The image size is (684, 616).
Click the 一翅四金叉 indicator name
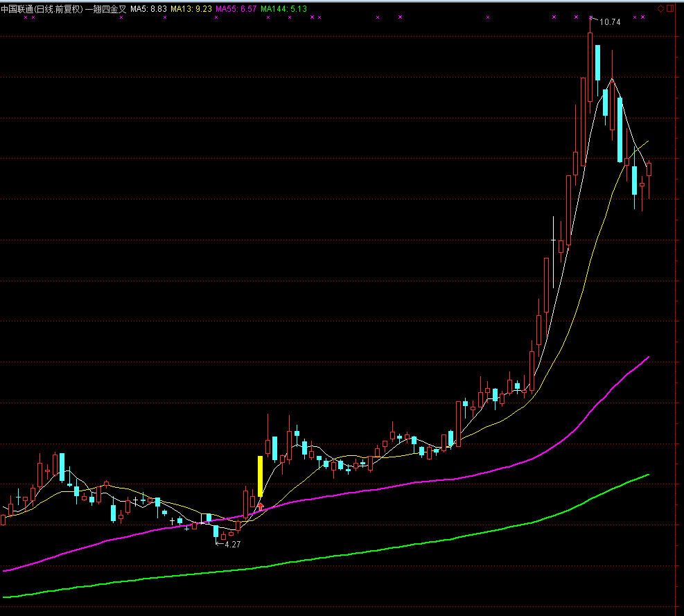click(x=105, y=8)
